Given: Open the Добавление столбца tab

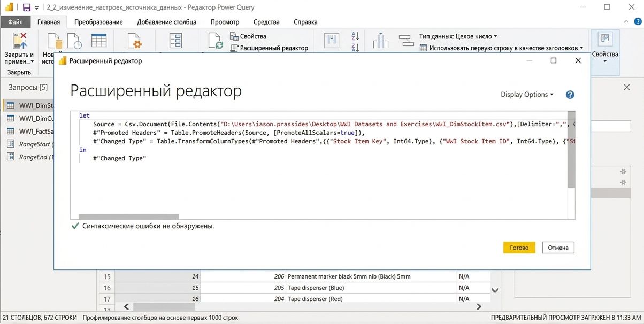Looking at the screenshot, I should (166, 22).
